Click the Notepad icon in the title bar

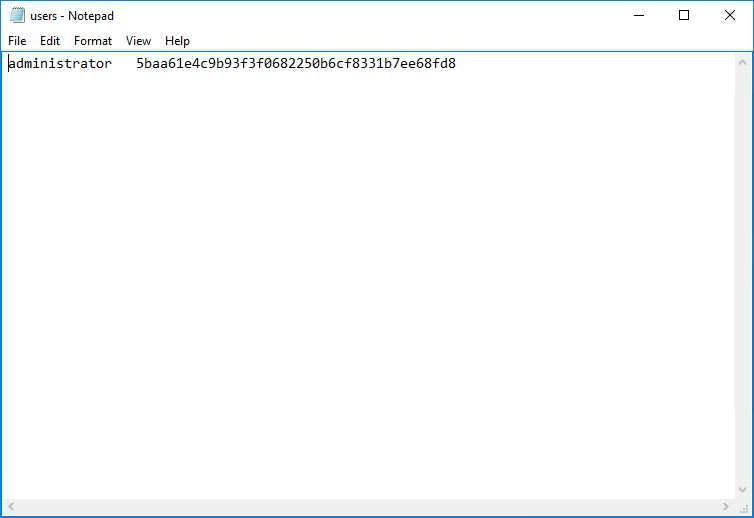coord(17,15)
